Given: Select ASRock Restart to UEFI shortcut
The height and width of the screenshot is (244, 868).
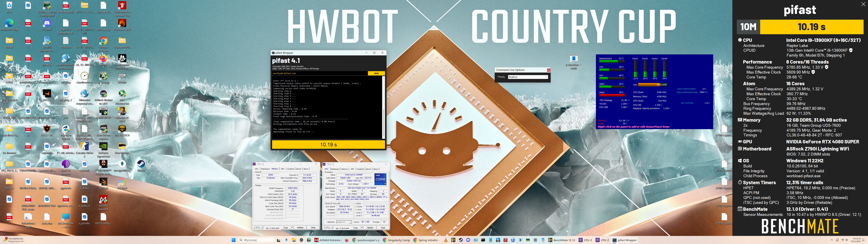Looking at the screenshot, I should pos(103,97).
